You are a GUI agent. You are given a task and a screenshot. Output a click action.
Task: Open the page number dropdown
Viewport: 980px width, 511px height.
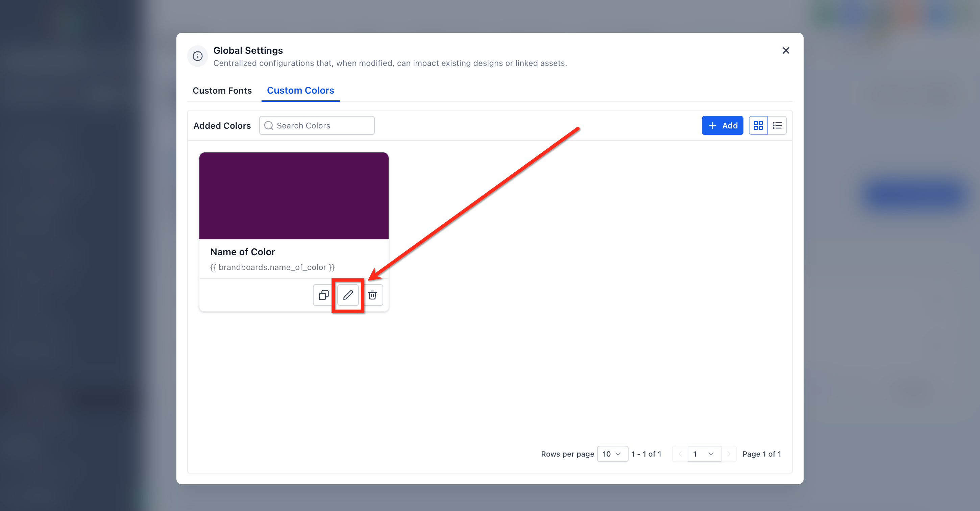pyautogui.click(x=704, y=454)
